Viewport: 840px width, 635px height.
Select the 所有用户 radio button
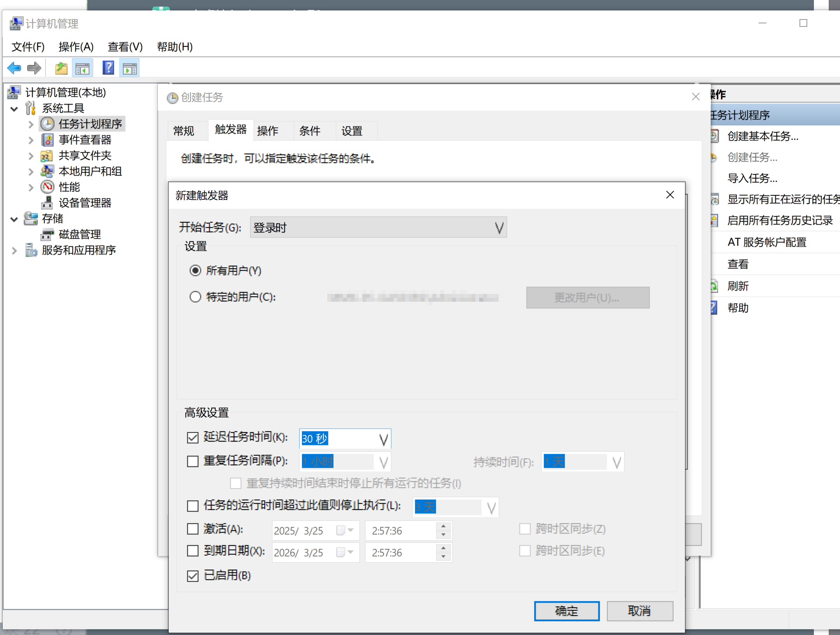195,271
